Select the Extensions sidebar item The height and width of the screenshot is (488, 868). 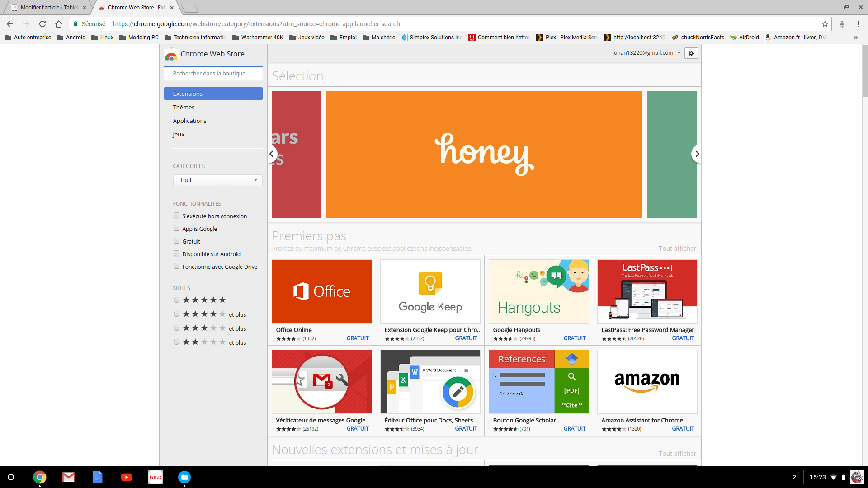coord(213,94)
